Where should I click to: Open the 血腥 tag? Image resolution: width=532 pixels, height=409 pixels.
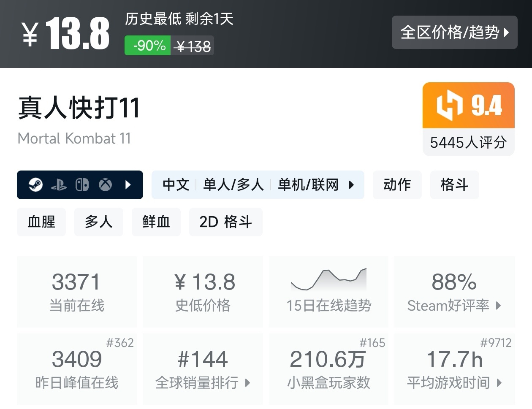pyautogui.click(x=41, y=222)
